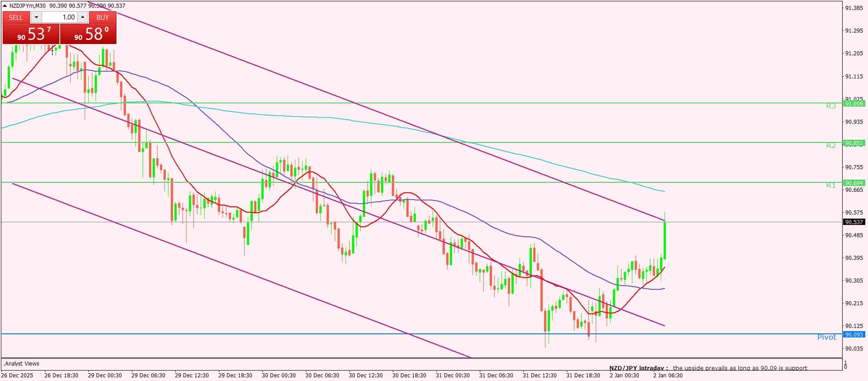Select the R2 resistance label
The height and width of the screenshot is (381, 868).
831,145
